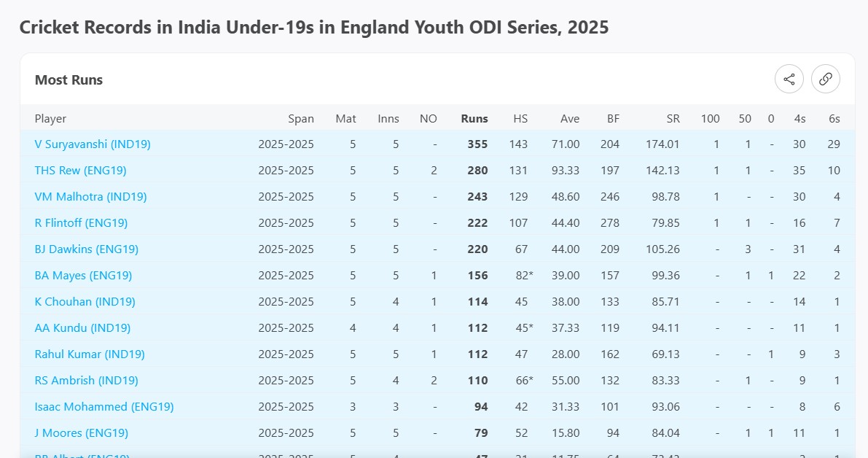Screen dimensions: 868x458
Task: Select Rahul Kumar player link
Action: pyautogui.click(x=90, y=354)
